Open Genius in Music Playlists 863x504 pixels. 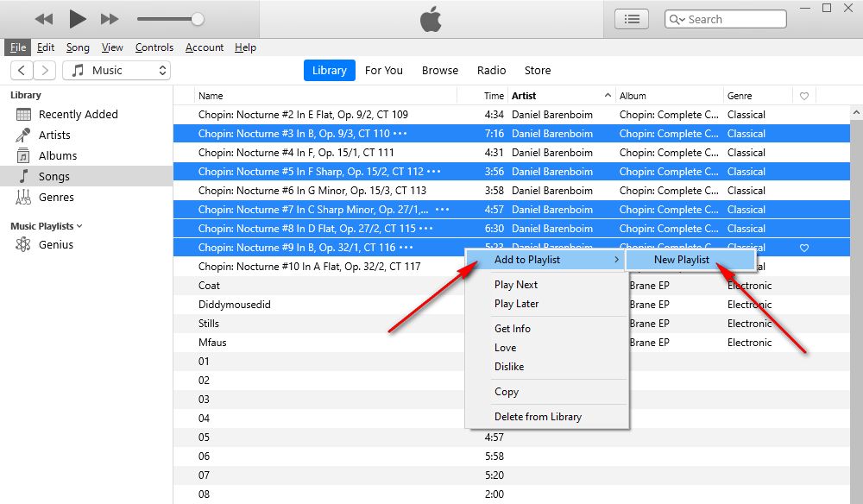click(x=55, y=245)
